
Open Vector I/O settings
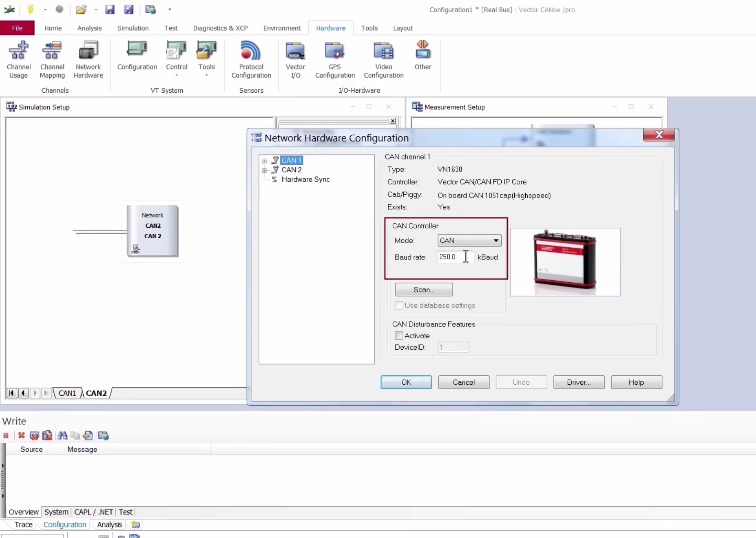tap(295, 59)
